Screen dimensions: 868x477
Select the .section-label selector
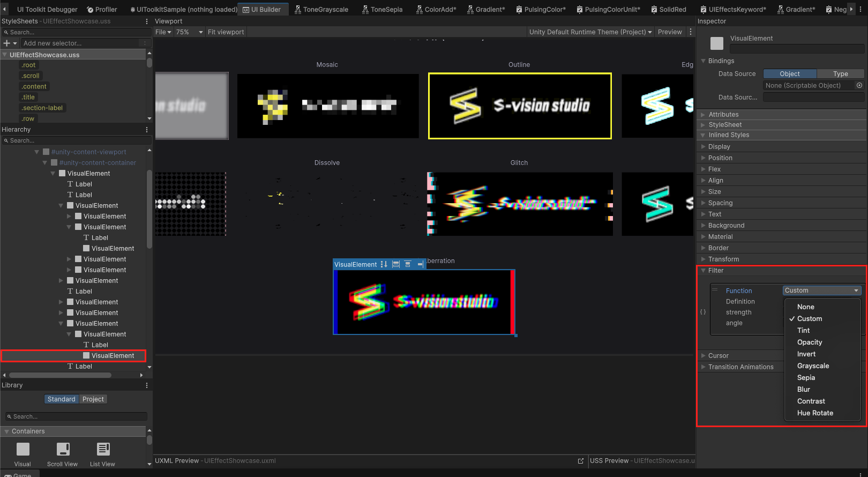[x=42, y=108]
